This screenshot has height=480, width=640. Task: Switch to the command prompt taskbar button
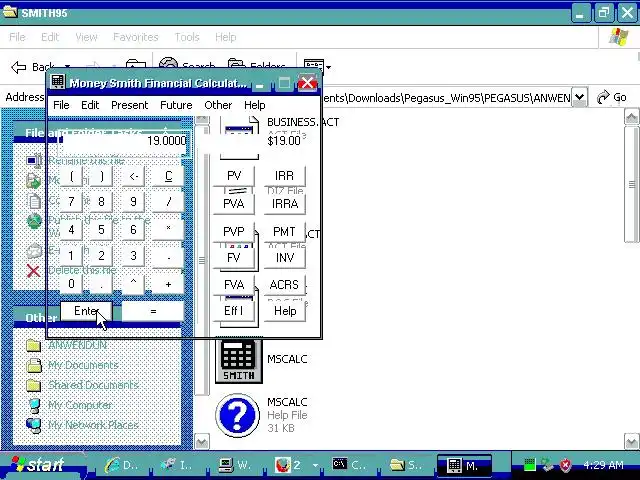click(350, 465)
